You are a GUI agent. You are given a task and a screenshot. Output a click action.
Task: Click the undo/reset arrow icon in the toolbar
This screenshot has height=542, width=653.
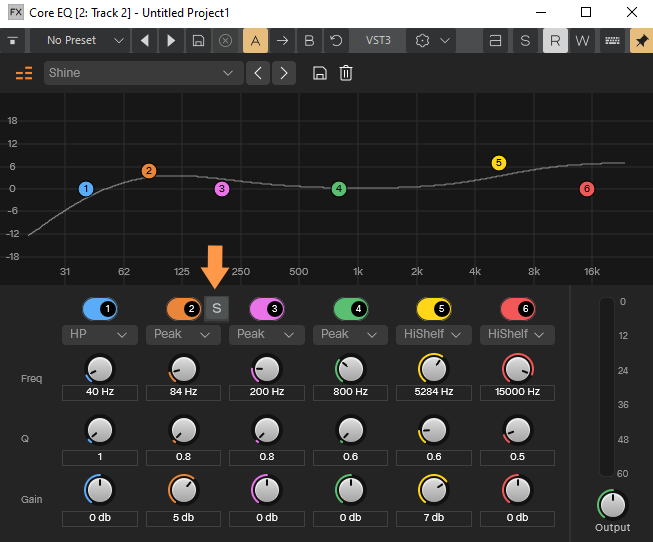(336, 40)
